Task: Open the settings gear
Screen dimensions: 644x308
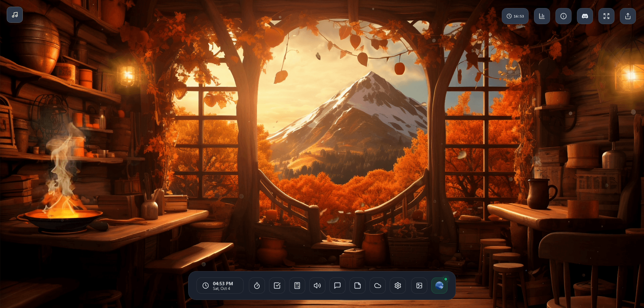Action: [x=397, y=286]
